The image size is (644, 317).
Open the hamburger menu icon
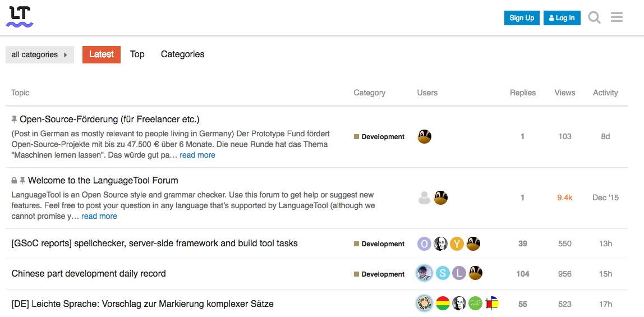(x=617, y=17)
